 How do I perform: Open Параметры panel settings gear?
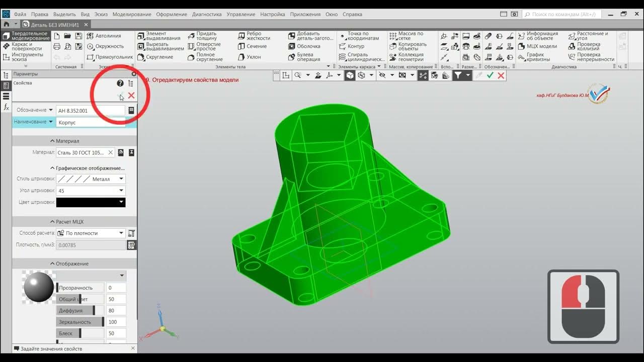tap(134, 74)
